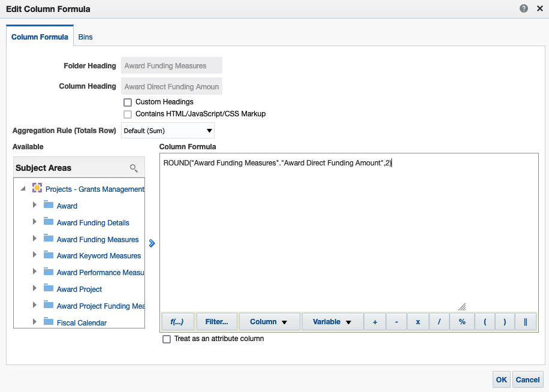This screenshot has width=549, height=392.
Task: Insert percent operator
Action: (x=462, y=322)
